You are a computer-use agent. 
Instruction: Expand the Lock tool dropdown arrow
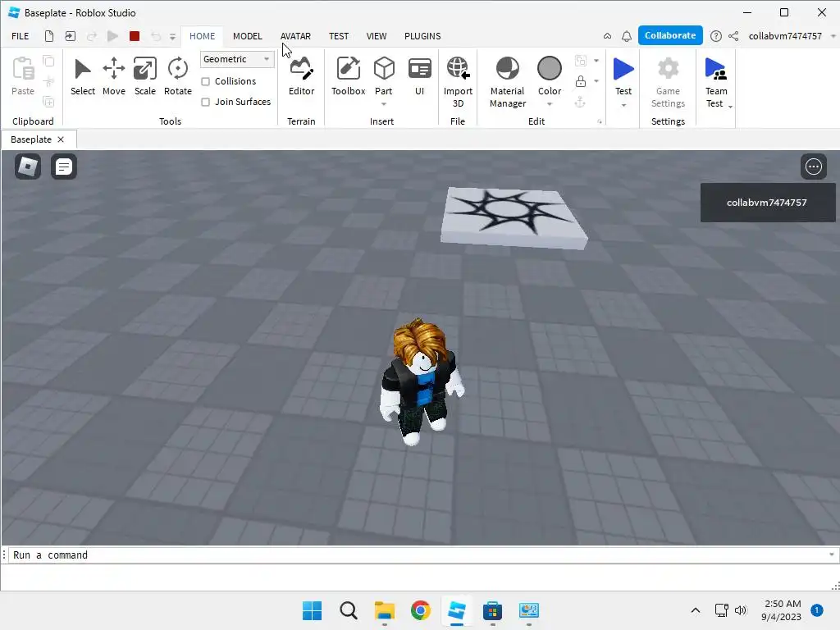pyautogui.click(x=596, y=81)
